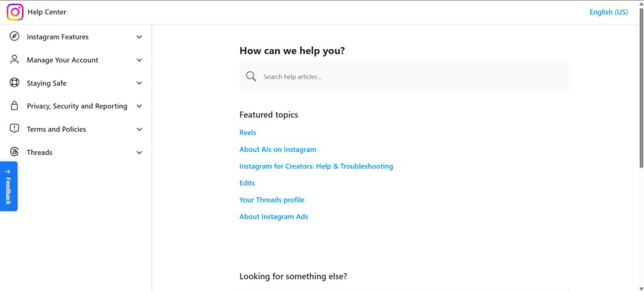Open the Threads sidebar menu item
Image resolution: width=644 pixels, height=291 pixels.
coord(40,152)
